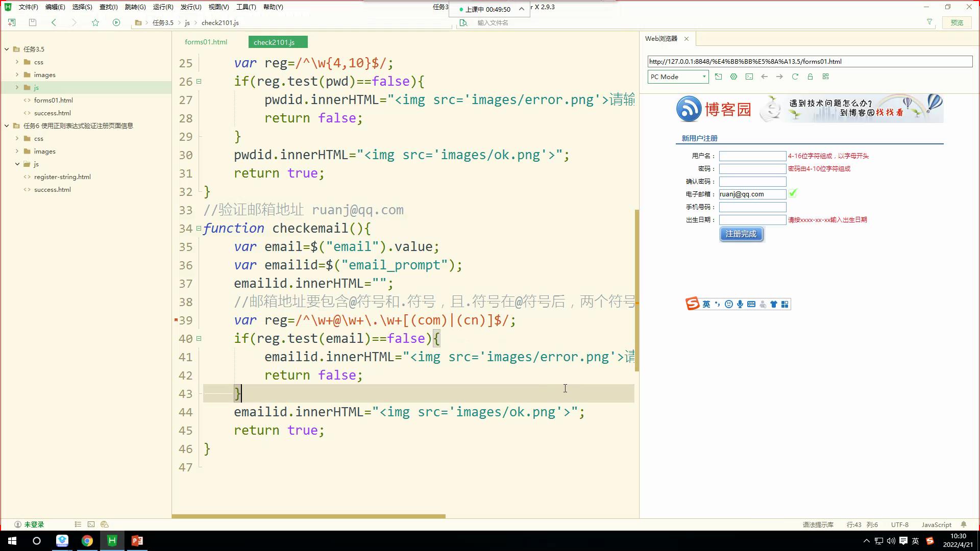Toggle code fold marker at line 26
The height and width of the screenshot is (551, 980).
pyautogui.click(x=199, y=82)
